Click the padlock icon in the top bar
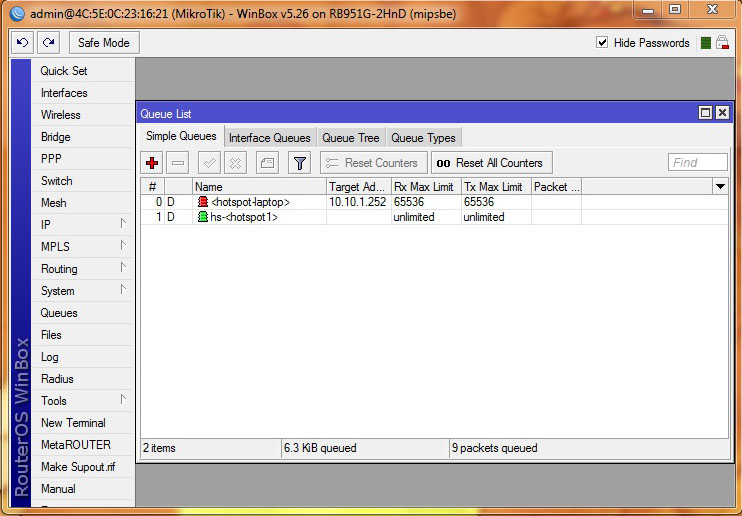 (722, 43)
